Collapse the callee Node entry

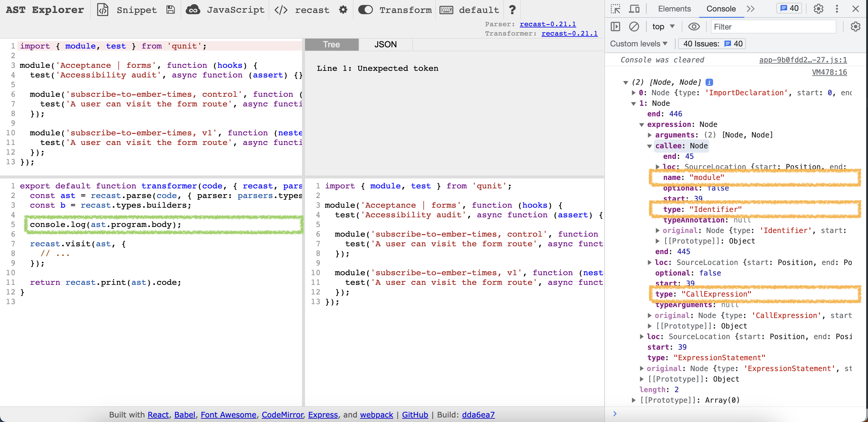650,146
